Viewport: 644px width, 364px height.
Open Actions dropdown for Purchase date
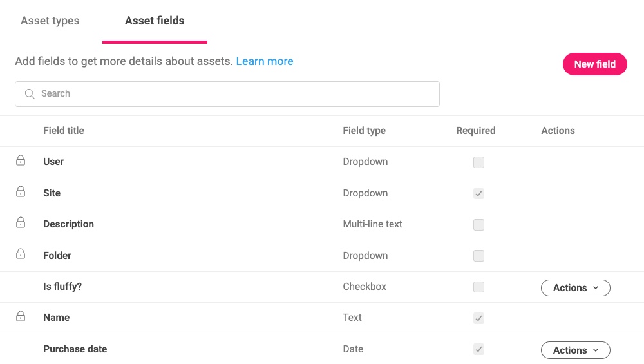(575, 350)
